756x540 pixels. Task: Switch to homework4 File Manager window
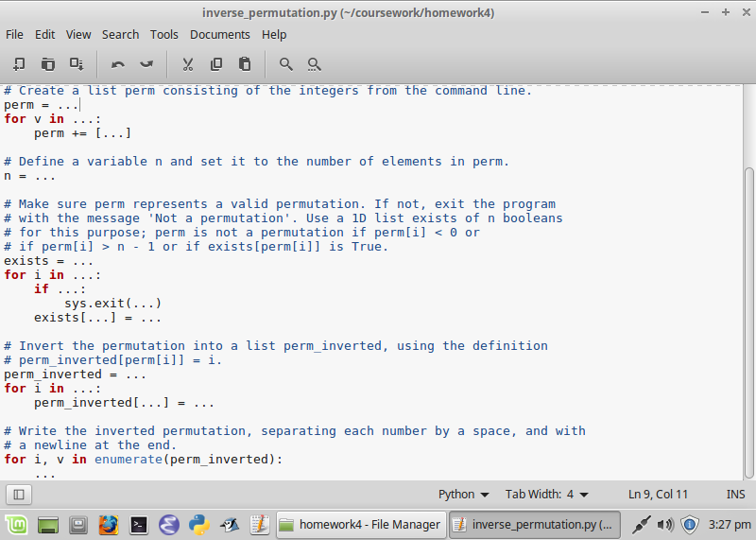pyautogui.click(x=361, y=525)
